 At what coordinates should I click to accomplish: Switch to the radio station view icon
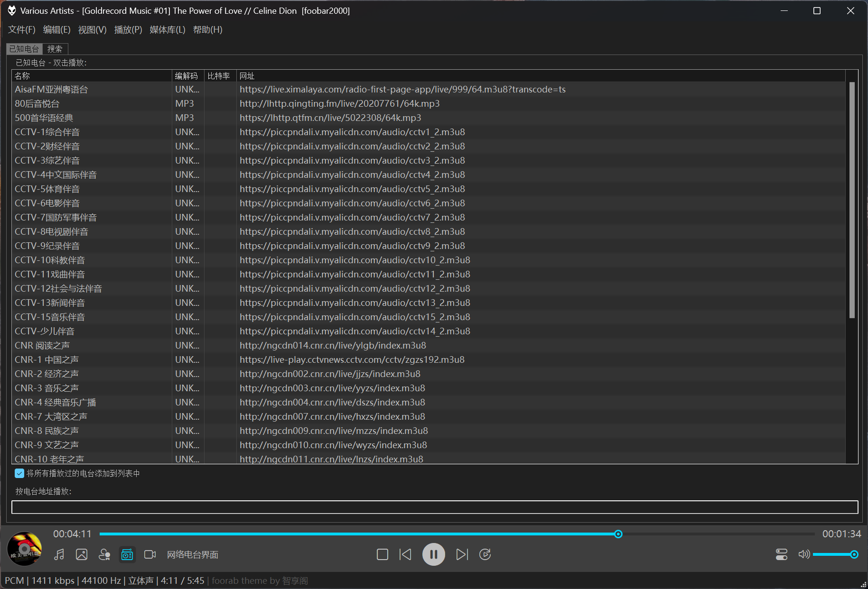point(127,554)
